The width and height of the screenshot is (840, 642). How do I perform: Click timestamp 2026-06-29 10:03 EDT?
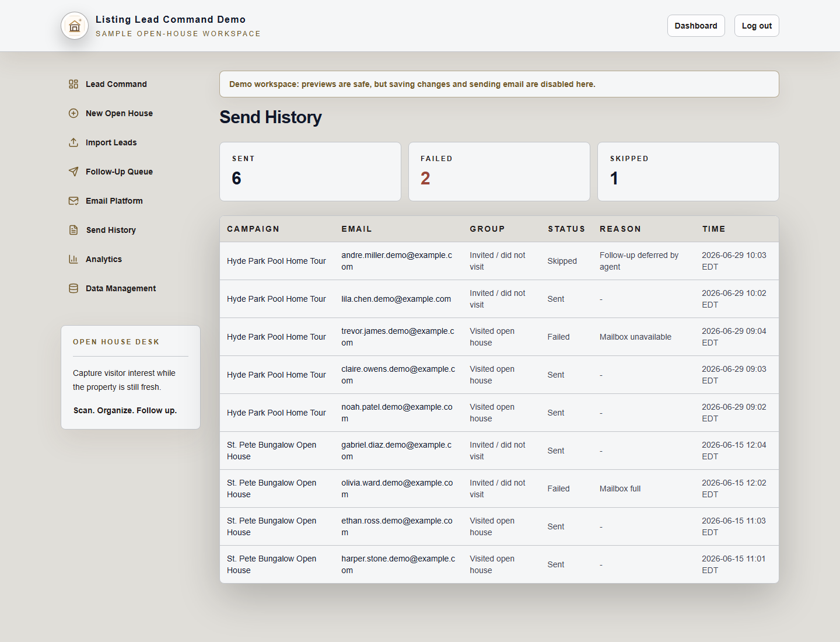point(734,261)
